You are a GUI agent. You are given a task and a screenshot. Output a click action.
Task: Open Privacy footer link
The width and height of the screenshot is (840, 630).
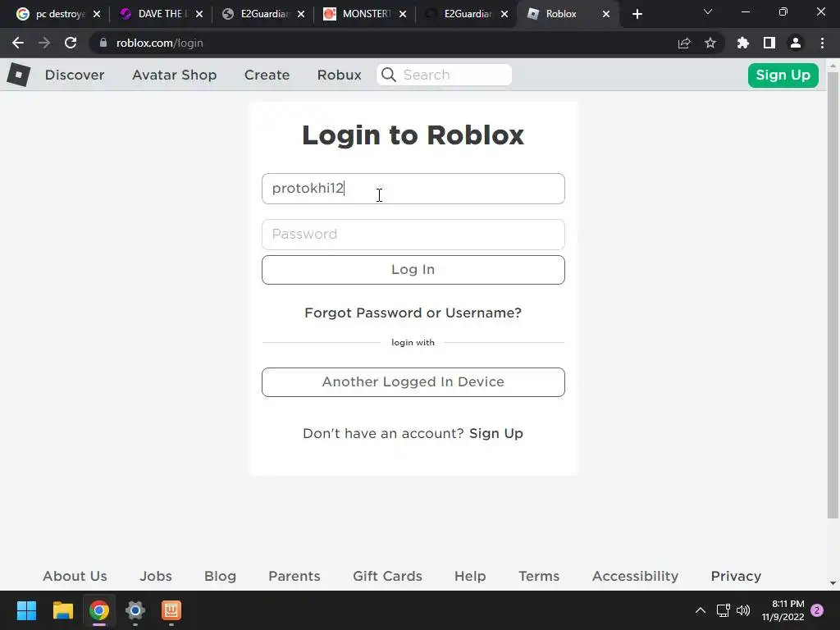[x=736, y=576]
